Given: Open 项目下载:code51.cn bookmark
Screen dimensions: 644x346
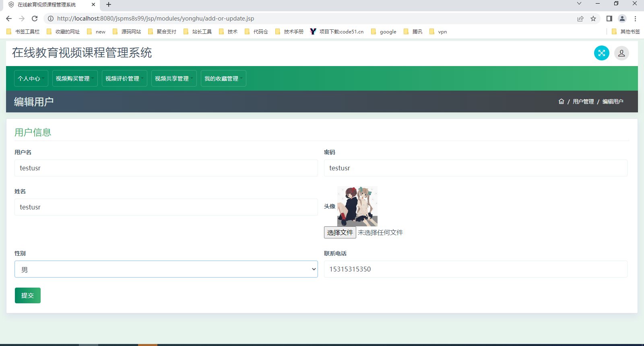Looking at the screenshot, I should click(337, 31).
